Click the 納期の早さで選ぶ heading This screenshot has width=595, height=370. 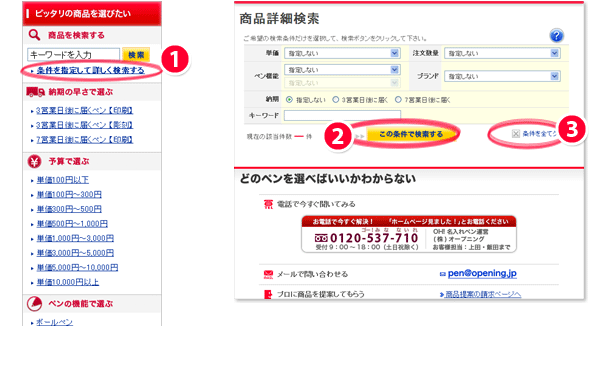(80, 92)
